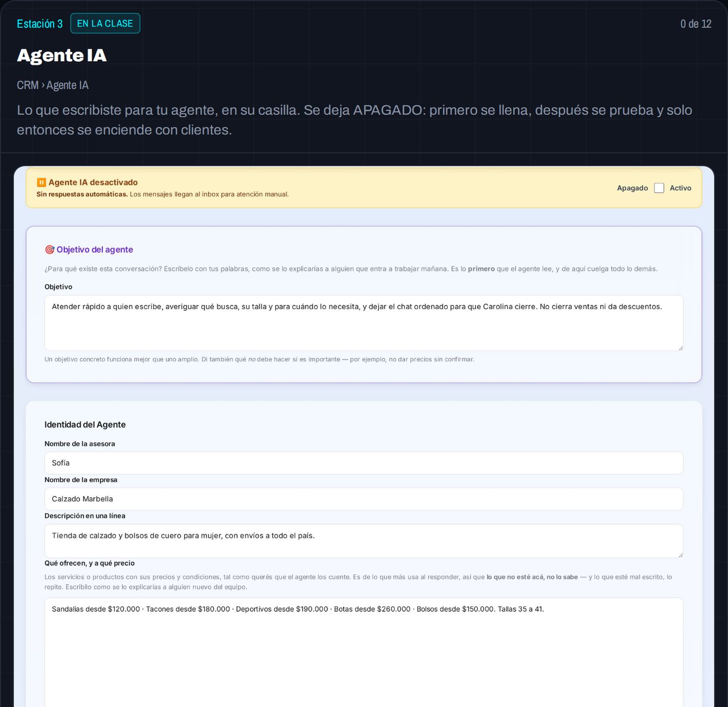728x707 pixels.
Task: Click the Identidad del Agente section title
Action: click(x=85, y=425)
